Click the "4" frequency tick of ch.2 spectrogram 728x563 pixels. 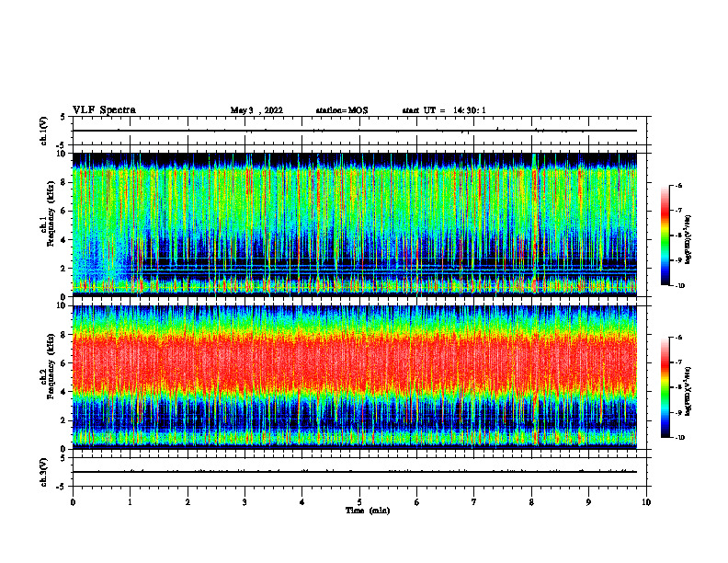point(64,392)
